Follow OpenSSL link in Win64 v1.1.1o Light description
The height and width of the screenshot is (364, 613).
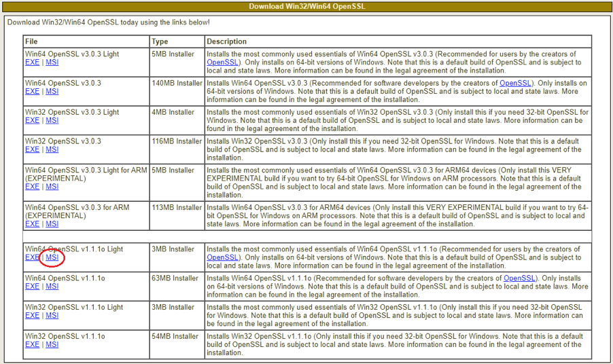click(222, 258)
